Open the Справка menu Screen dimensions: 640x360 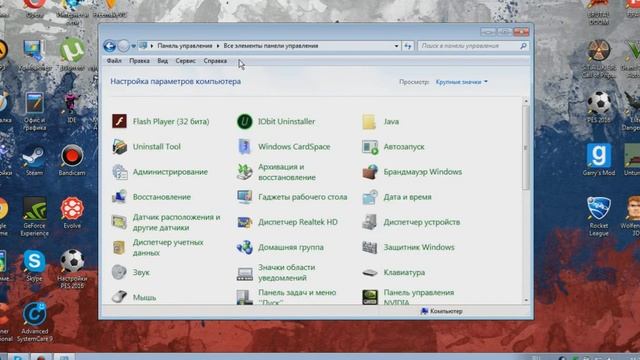coord(215,61)
